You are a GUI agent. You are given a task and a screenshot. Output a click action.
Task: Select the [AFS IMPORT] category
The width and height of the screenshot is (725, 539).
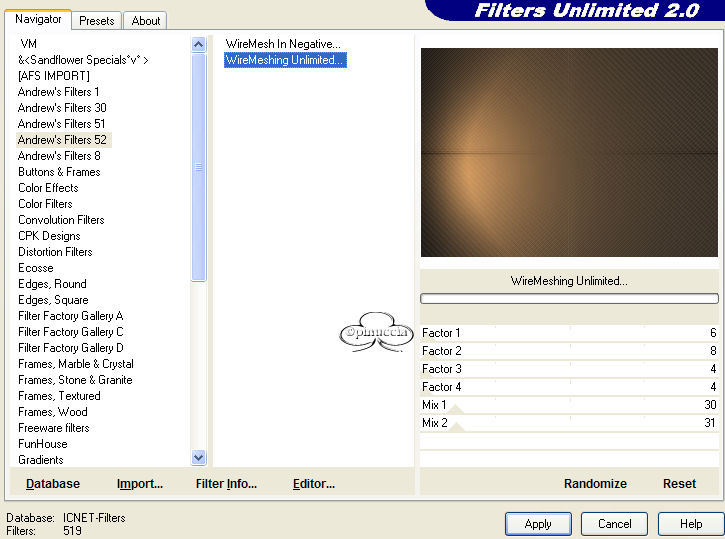(x=54, y=76)
